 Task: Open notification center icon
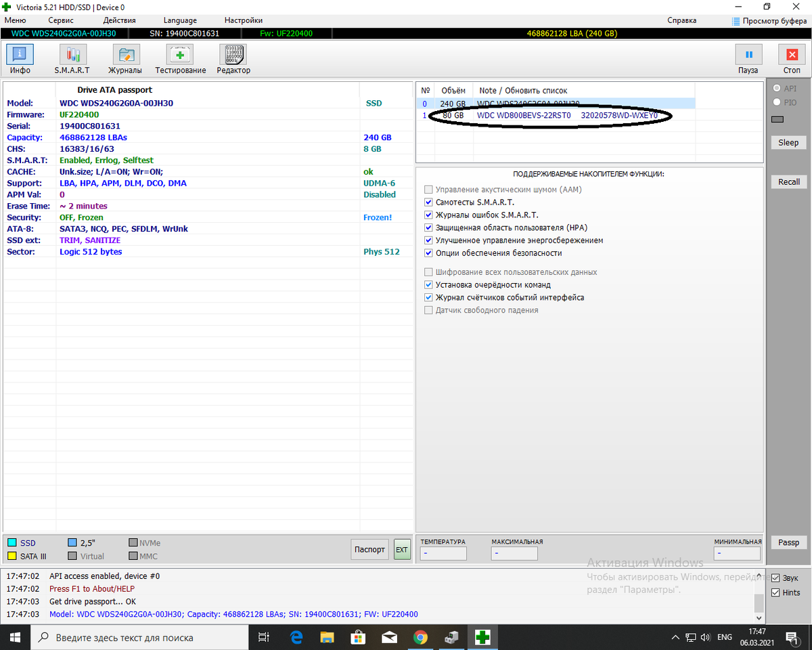coord(790,637)
